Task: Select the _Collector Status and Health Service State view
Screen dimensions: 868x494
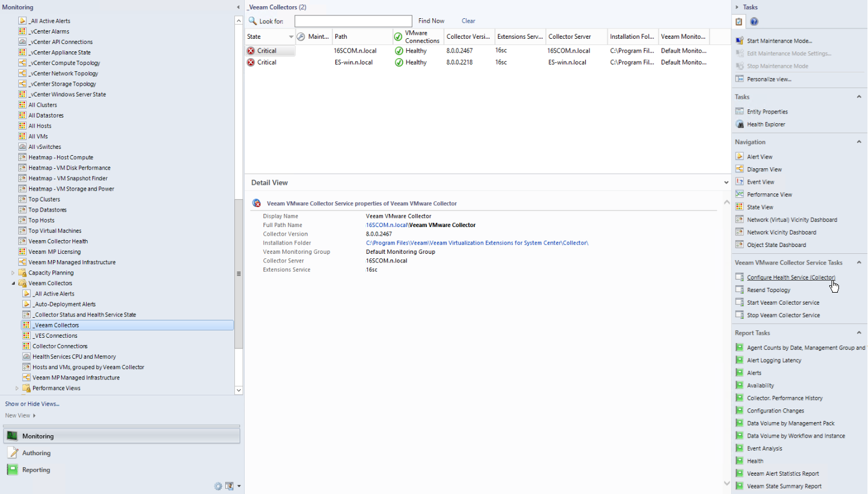Action: [x=84, y=315]
